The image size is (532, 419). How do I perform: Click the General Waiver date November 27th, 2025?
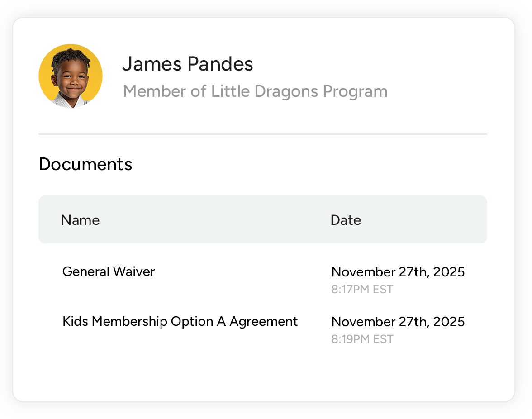point(398,272)
